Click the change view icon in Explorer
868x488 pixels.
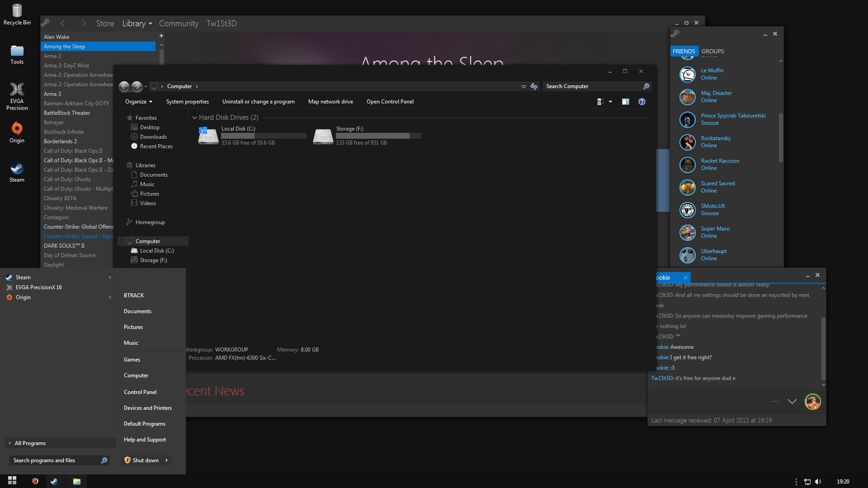pyautogui.click(x=601, y=102)
